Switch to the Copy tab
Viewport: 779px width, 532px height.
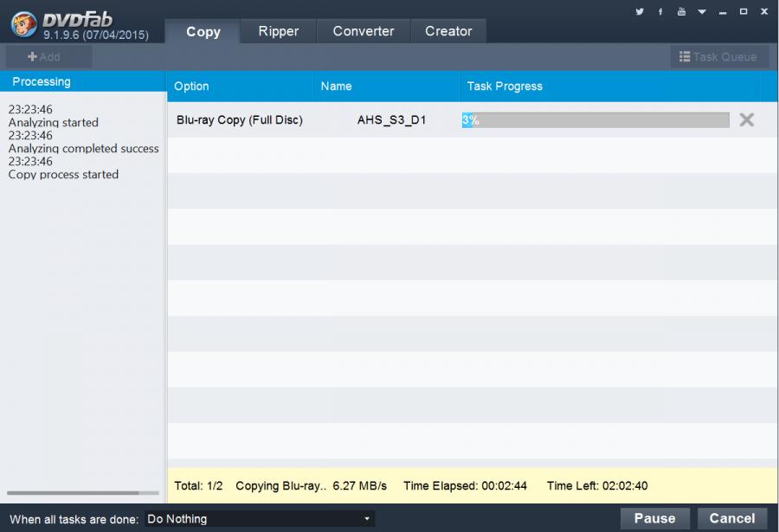click(203, 31)
